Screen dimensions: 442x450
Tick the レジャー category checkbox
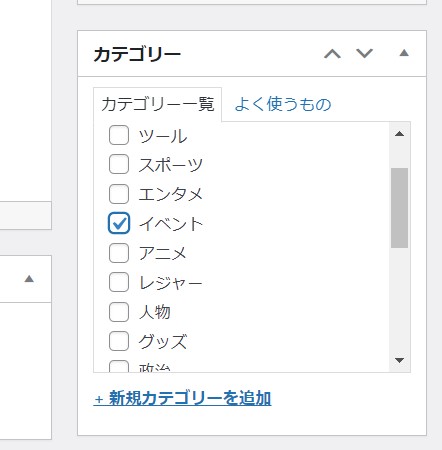point(119,282)
